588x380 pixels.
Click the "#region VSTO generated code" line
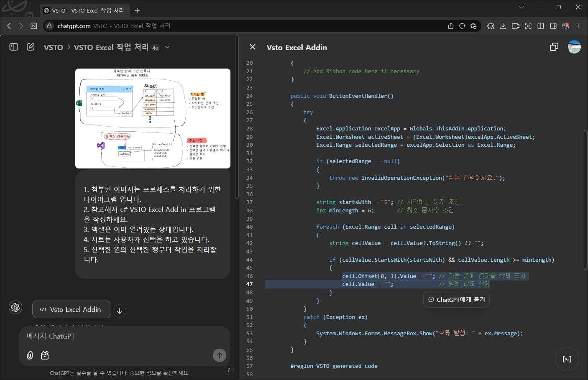coord(334,366)
